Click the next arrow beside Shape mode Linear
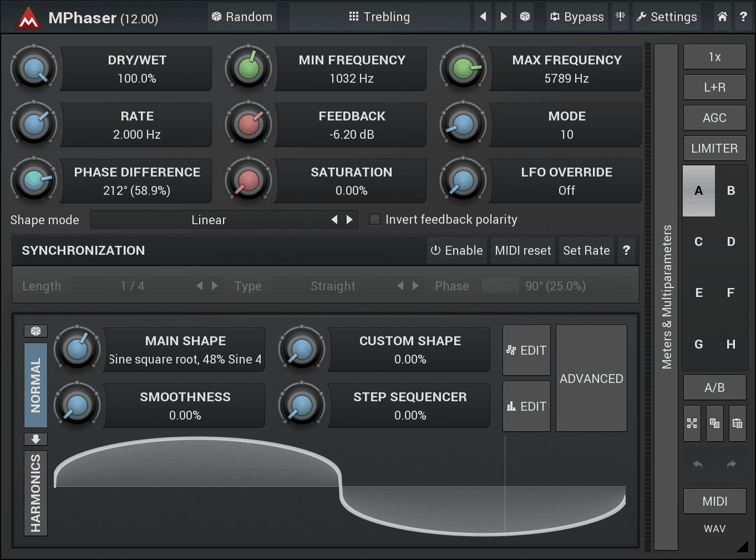The height and width of the screenshot is (560, 756). [349, 219]
